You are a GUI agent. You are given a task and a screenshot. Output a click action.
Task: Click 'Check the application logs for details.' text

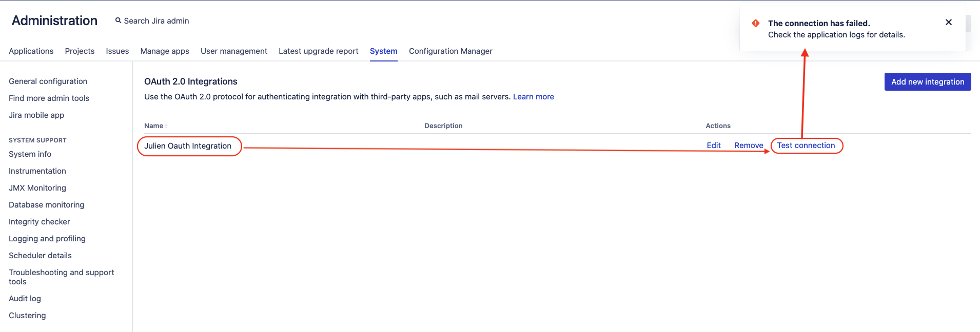click(x=836, y=35)
